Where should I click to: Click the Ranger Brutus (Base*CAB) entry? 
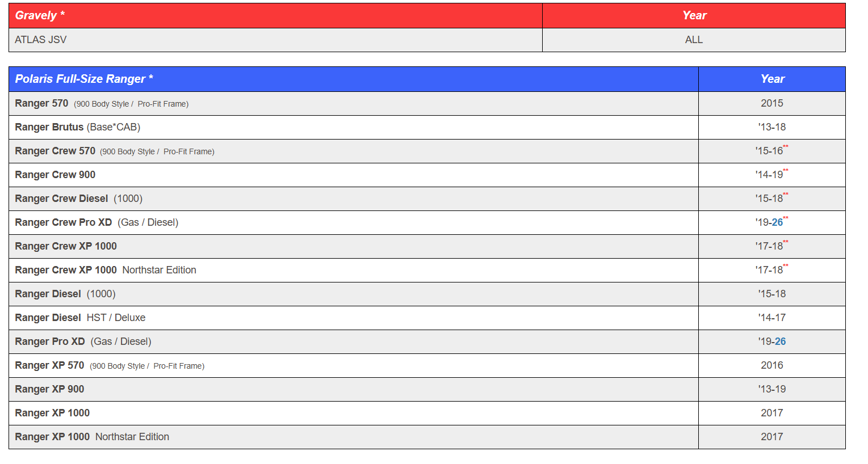tap(78, 127)
